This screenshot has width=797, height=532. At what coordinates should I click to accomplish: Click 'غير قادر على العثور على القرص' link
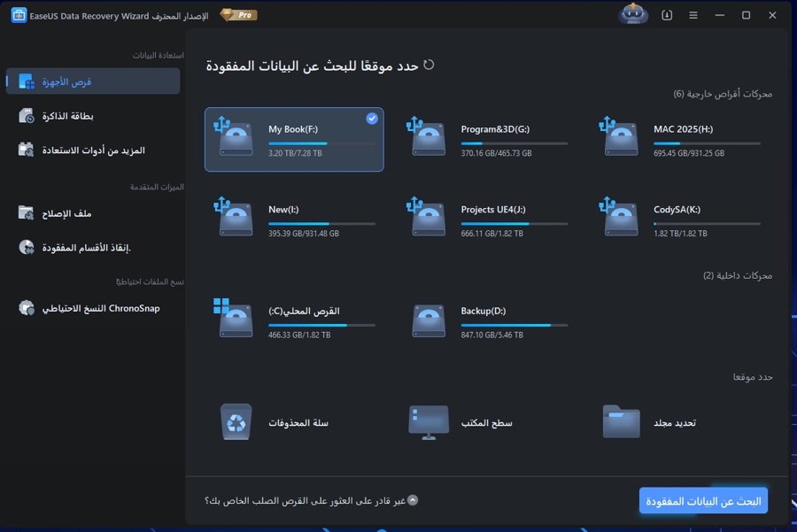click(x=305, y=500)
